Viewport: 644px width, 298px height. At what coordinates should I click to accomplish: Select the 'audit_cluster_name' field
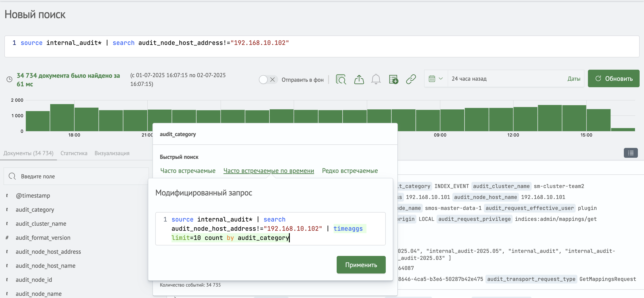(41, 223)
